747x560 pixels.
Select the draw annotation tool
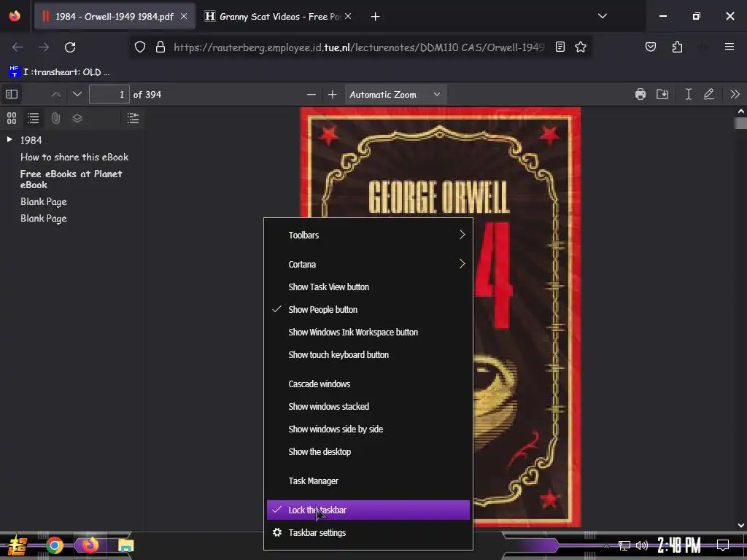coord(709,94)
